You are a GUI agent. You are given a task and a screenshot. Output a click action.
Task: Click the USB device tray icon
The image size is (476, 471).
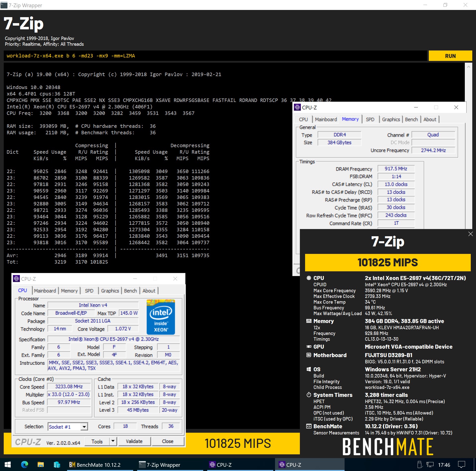420,465
